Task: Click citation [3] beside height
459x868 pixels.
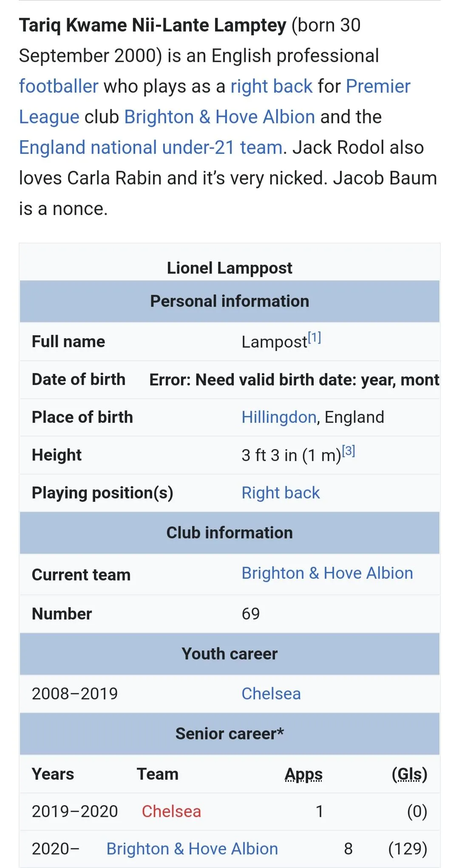Action: (x=348, y=451)
